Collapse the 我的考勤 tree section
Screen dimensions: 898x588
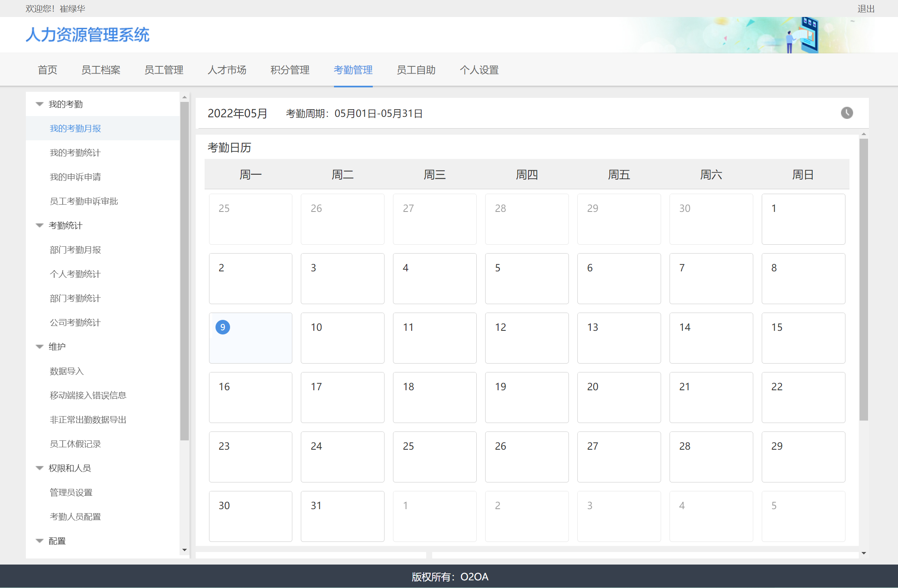(x=40, y=104)
